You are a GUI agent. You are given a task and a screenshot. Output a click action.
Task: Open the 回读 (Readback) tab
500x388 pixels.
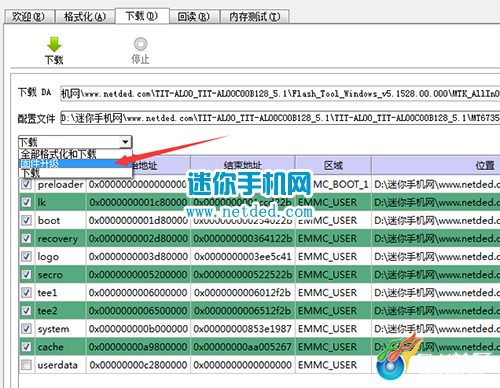pyautogui.click(x=194, y=16)
